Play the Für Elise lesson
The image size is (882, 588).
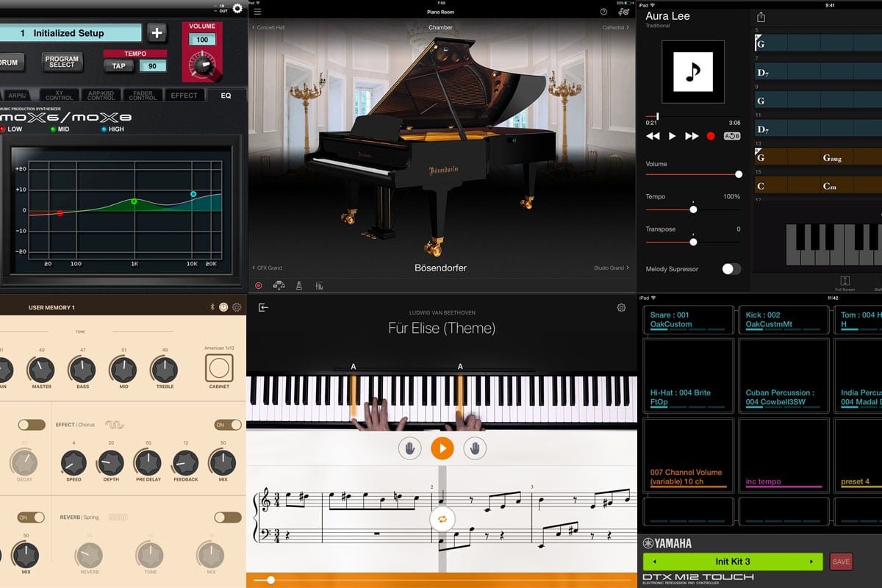point(442,448)
